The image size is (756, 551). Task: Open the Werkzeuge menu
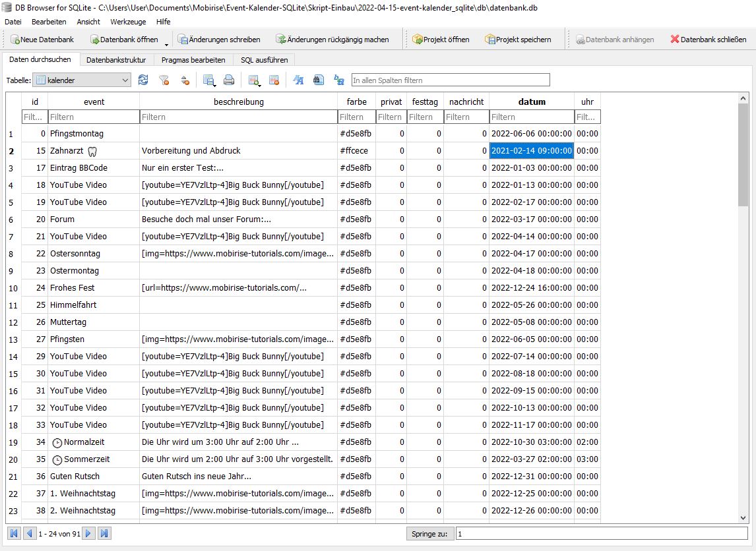[128, 22]
